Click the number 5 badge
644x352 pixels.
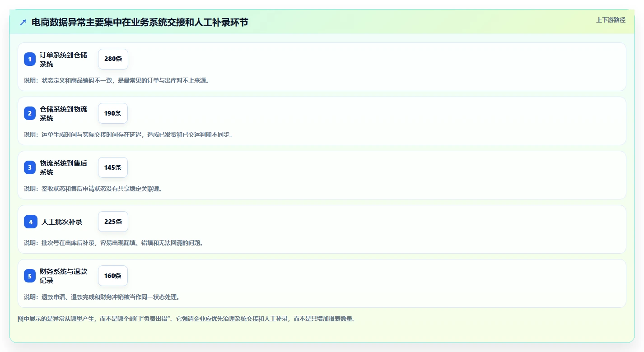click(30, 276)
